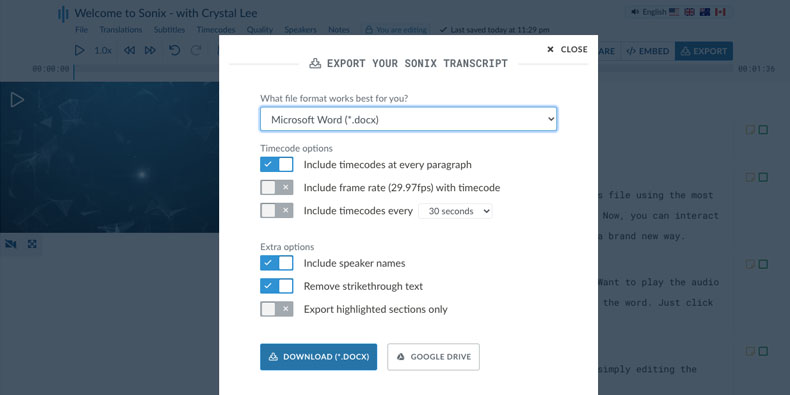The width and height of the screenshot is (790, 395).
Task: Open the Subtitles menu
Action: click(x=169, y=30)
